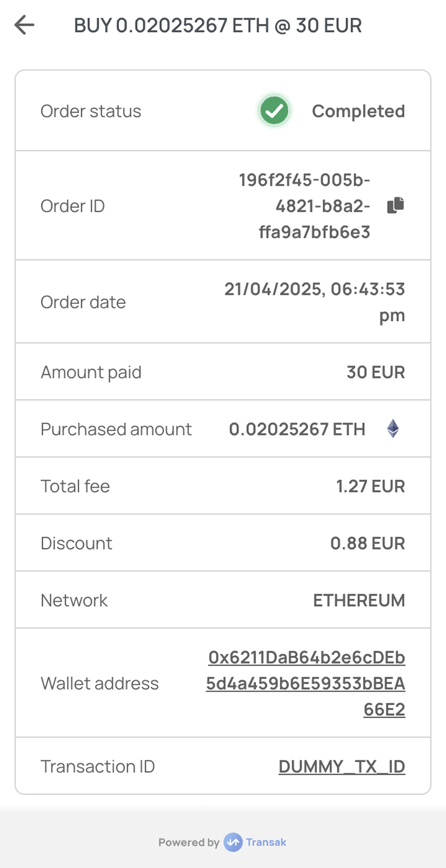Click the Transaction ID label
Viewport: 446px width, 868px height.
click(97, 766)
